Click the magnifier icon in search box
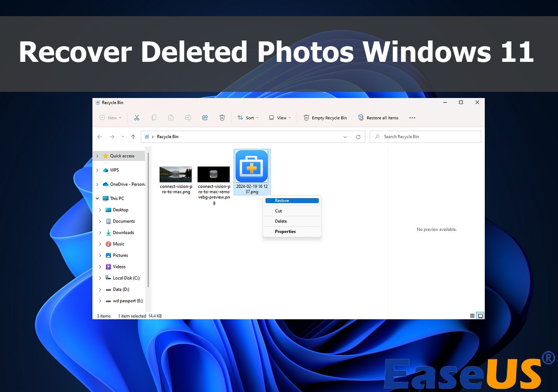This screenshot has height=392, width=558. [377, 137]
